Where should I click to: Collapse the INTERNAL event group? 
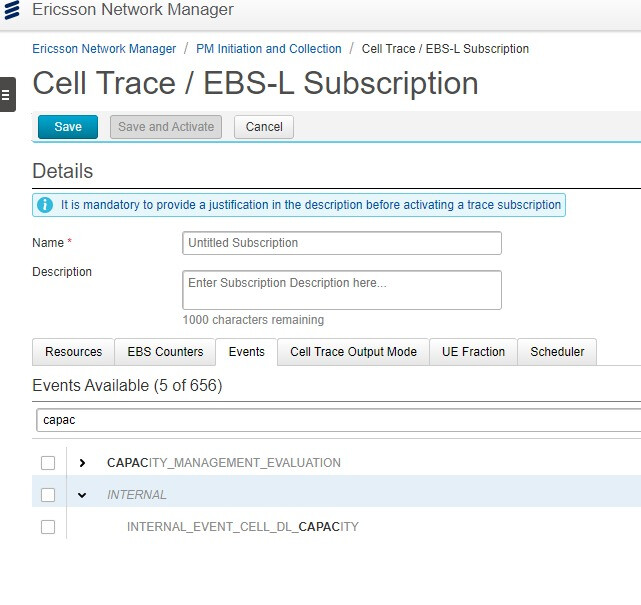pyautogui.click(x=82, y=495)
